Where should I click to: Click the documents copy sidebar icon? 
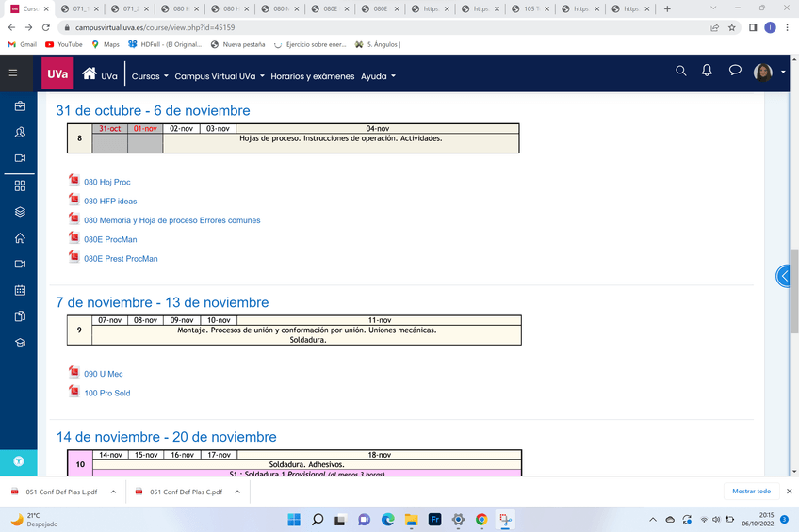click(x=20, y=316)
